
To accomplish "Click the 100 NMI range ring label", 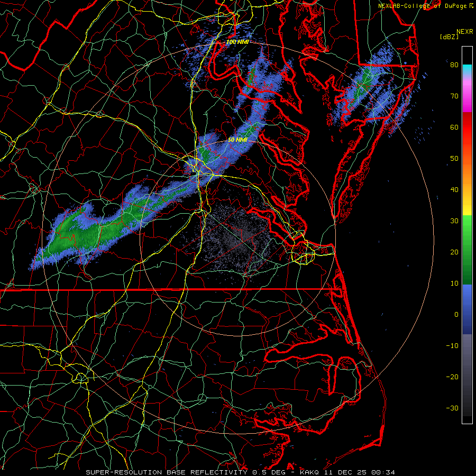I will click(x=237, y=42).
